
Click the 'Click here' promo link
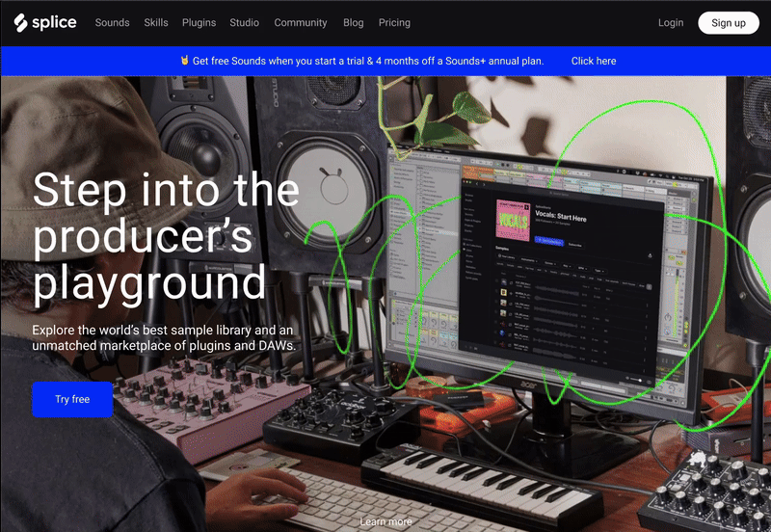point(594,61)
